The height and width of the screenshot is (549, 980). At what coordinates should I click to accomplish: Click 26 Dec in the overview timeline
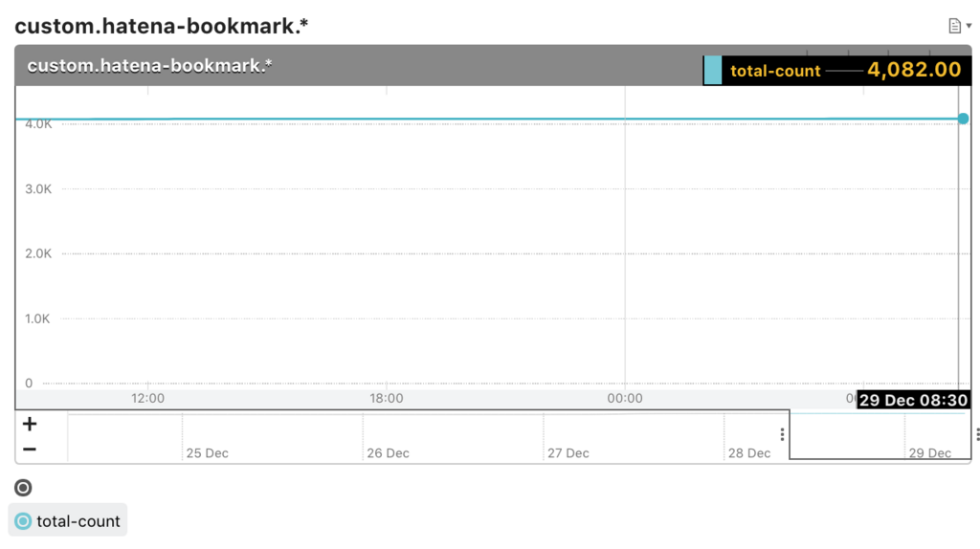pyautogui.click(x=389, y=453)
